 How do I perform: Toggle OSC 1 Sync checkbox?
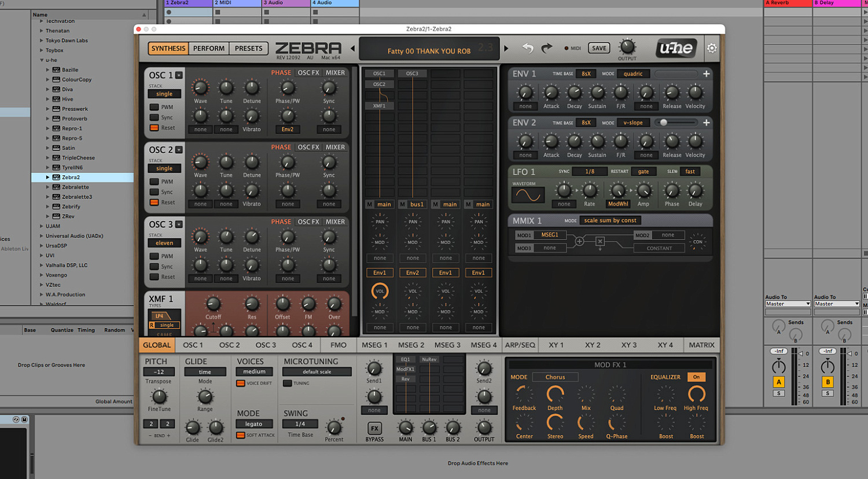pos(155,117)
